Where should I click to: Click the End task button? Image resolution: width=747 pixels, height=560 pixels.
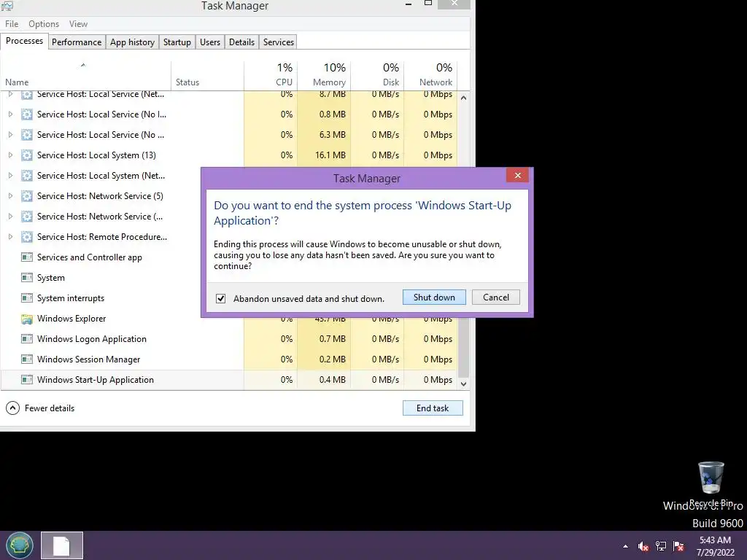pyautogui.click(x=433, y=408)
